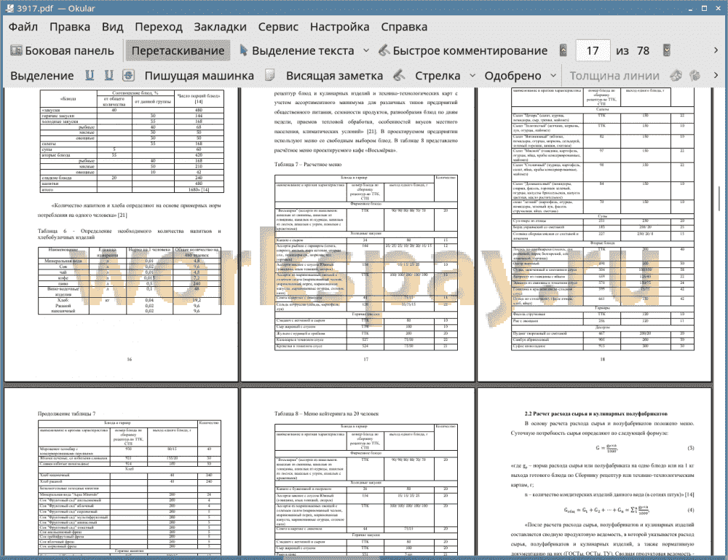The height and width of the screenshot is (560, 728).
Task: Open dropdown arrow next to Стрелка
Action: (x=472, y=75)
